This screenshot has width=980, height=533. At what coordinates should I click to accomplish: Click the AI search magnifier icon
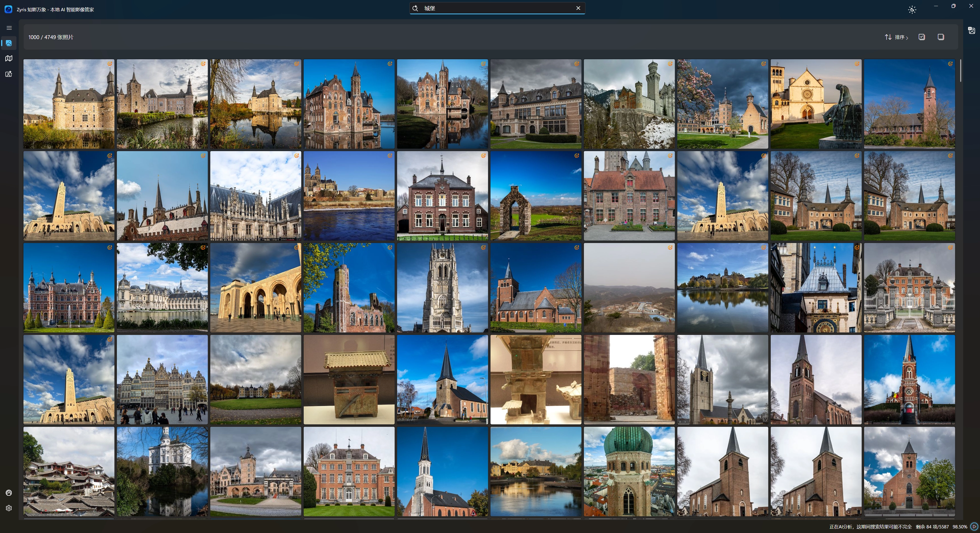coord(415,8)
